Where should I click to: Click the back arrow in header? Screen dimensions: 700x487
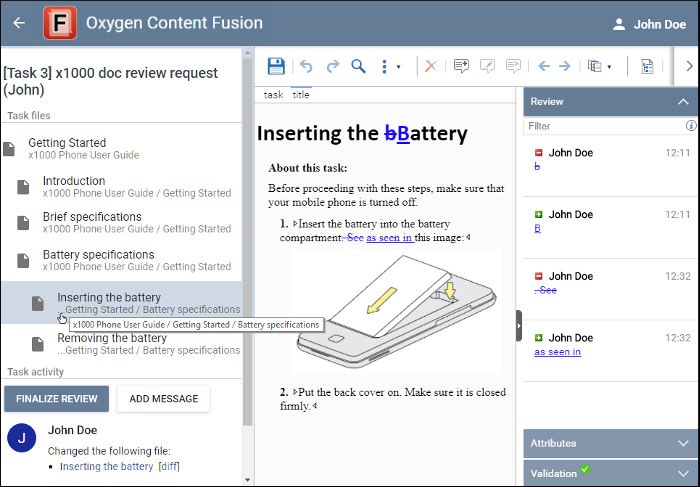(x=19, y=23)
